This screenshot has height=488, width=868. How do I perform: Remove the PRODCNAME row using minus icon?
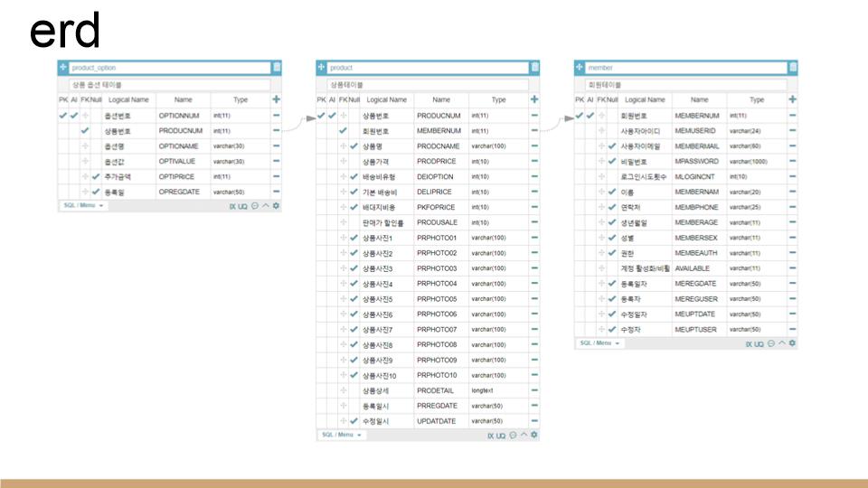tap(534, 146)
